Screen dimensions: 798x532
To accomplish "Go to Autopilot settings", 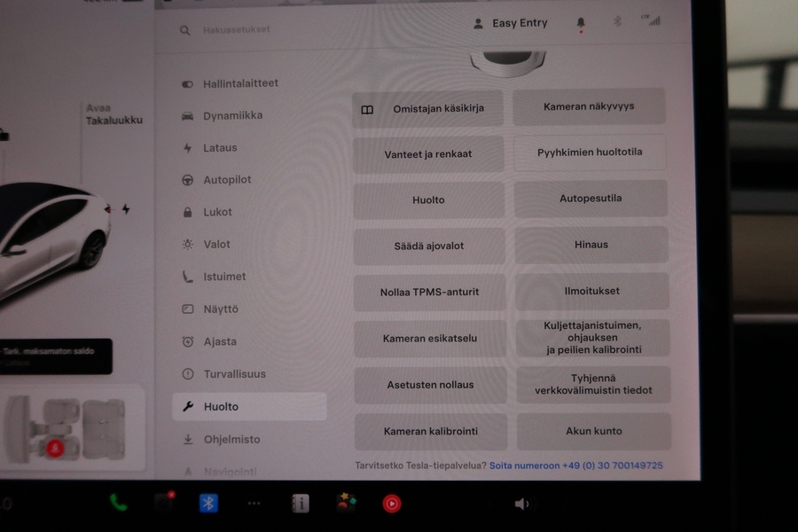I will click(x=227, y=180).
